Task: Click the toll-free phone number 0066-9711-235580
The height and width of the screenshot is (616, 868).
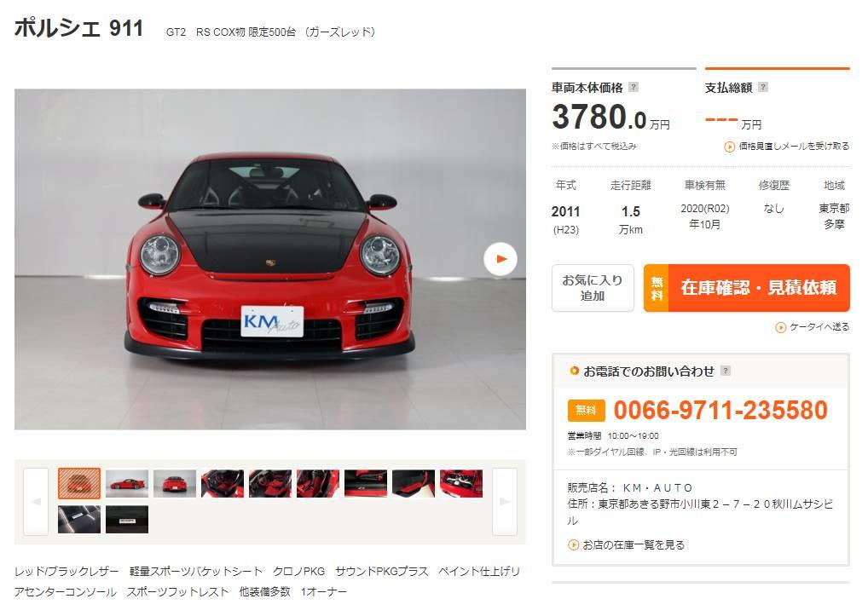Action: pos(720,411)
